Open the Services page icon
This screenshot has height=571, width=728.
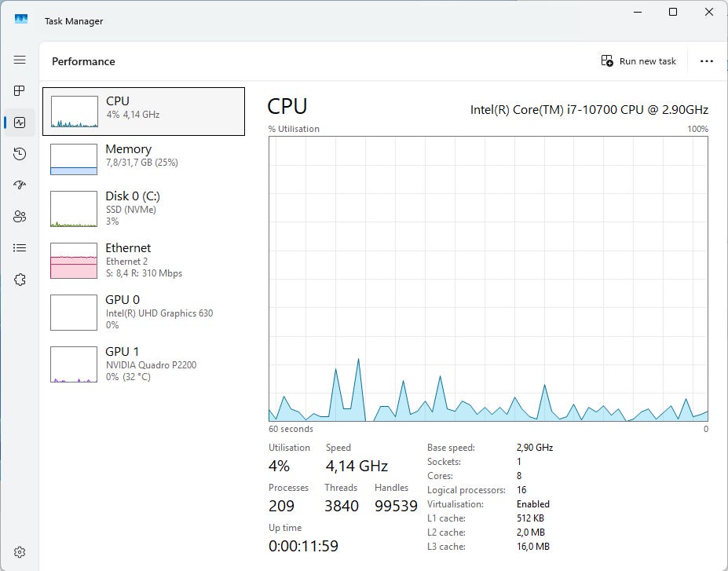(x=20, y=280)
